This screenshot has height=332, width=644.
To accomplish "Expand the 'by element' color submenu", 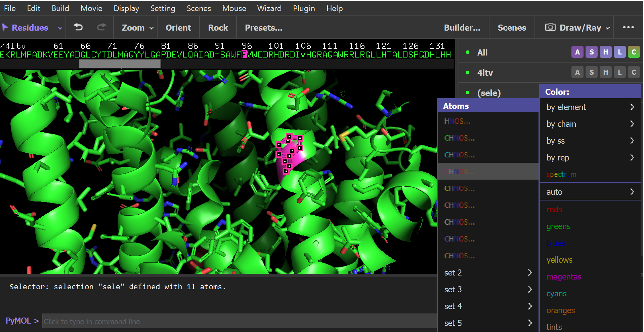I will coord(590,107).
